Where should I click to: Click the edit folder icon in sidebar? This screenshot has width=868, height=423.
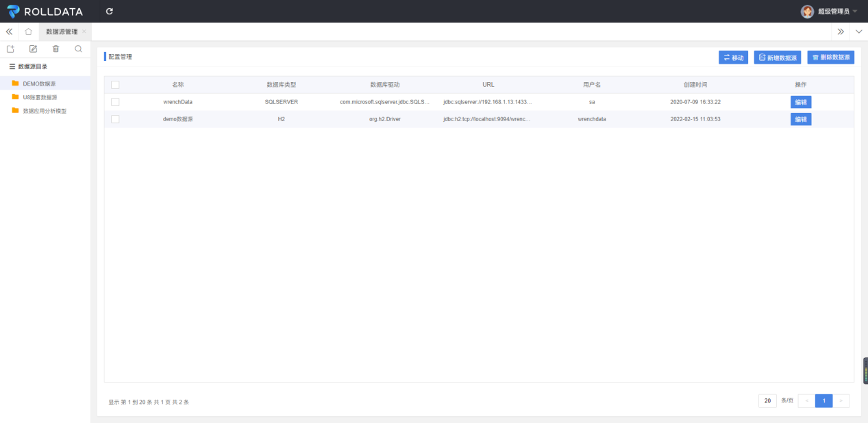pyautogui.click(x=33, y=49)
